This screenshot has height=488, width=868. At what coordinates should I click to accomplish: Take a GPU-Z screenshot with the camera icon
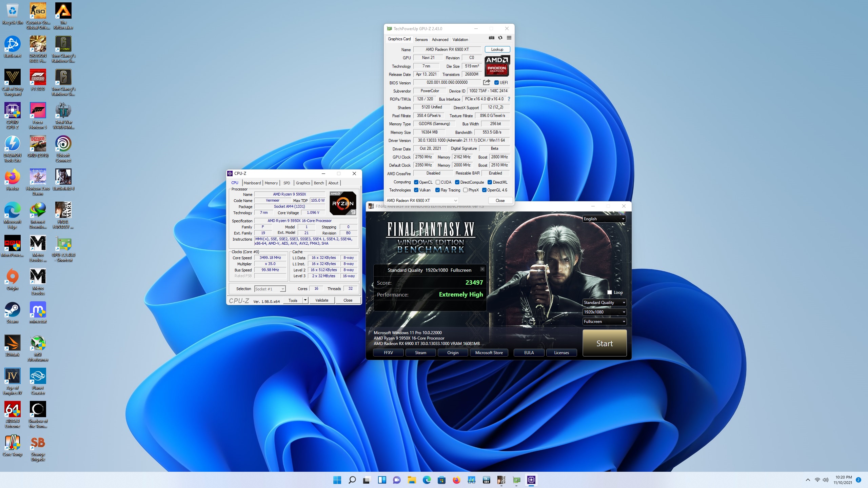click(491, 38)
